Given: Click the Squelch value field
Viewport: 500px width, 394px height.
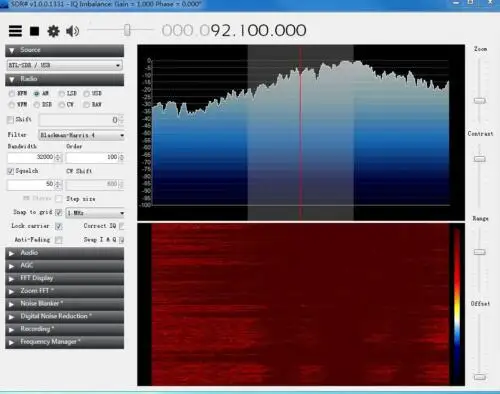Looking at the screenshot, I should [x=31, y=184].
